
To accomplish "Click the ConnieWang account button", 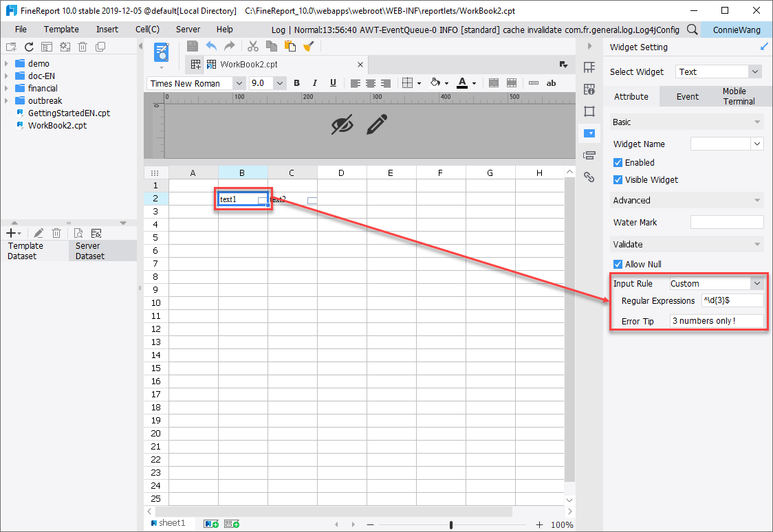I will pos(737,30).
